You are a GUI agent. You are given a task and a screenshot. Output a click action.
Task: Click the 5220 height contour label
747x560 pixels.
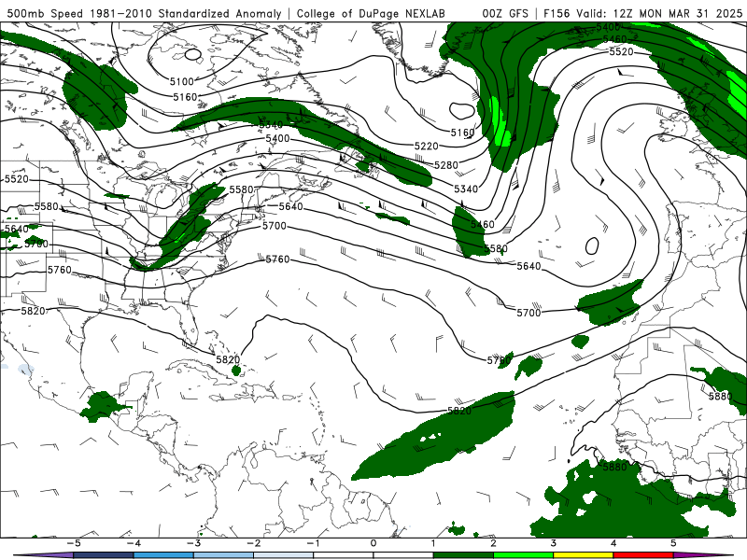click(426, 146)
